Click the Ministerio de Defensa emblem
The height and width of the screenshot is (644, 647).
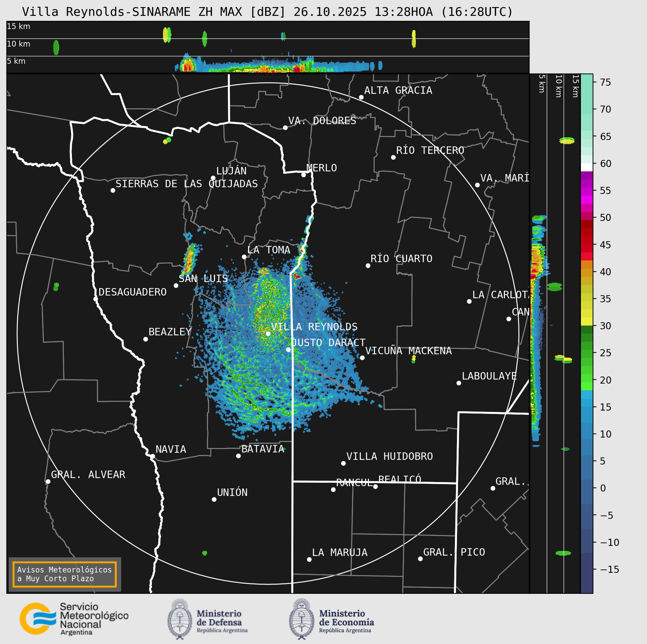pos(180,619)
